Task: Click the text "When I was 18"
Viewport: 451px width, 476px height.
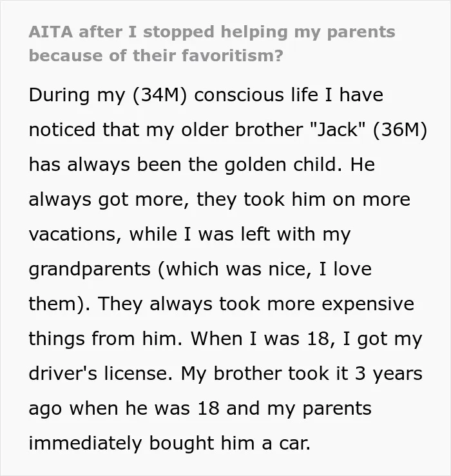Action: [x=260, y=339]
